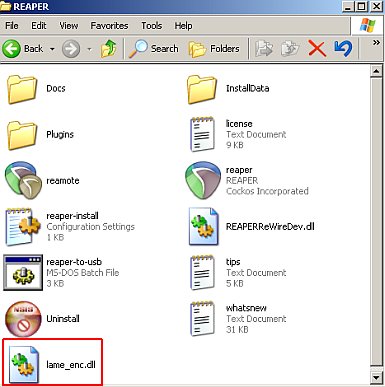The height and width of the screenshot is (387, 385).
Task: Select the reaper application icon
Action: click(203, 180)
